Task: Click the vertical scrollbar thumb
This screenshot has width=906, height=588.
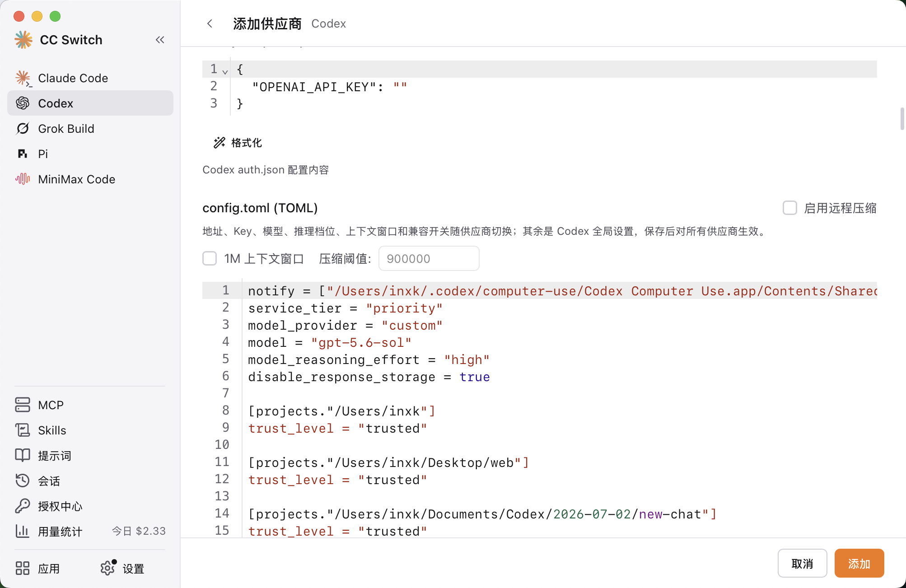Action: click(x=902, y=119)
